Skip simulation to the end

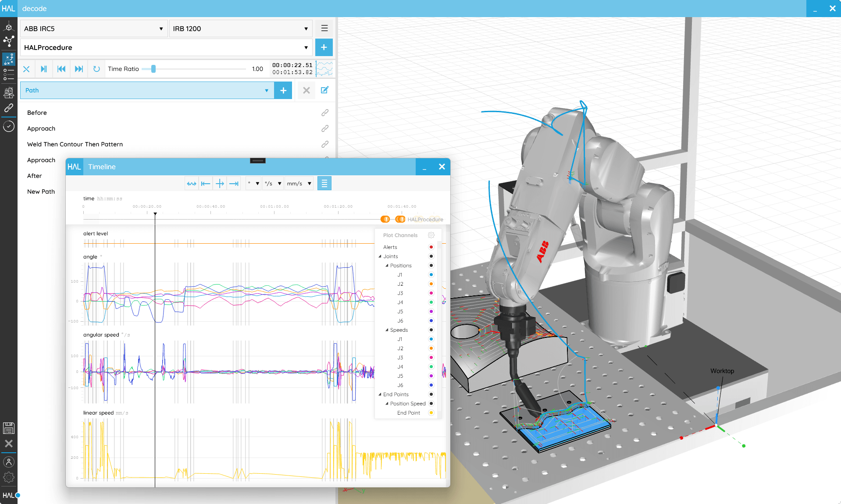[79, 69]
